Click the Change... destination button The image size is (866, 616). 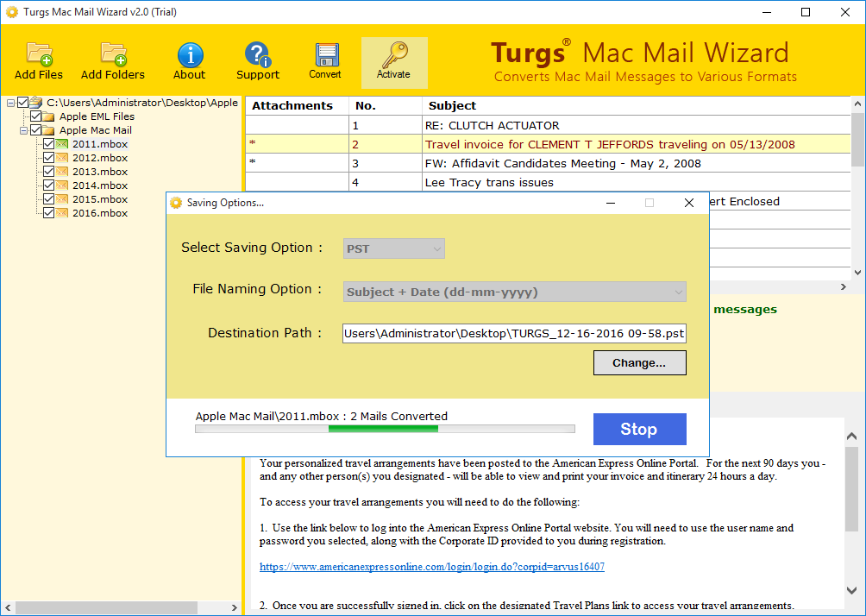tap(639, 363)
